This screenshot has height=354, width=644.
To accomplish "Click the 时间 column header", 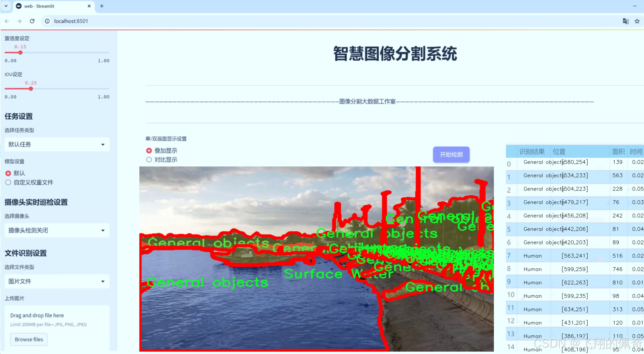I will tap(636, 152).
